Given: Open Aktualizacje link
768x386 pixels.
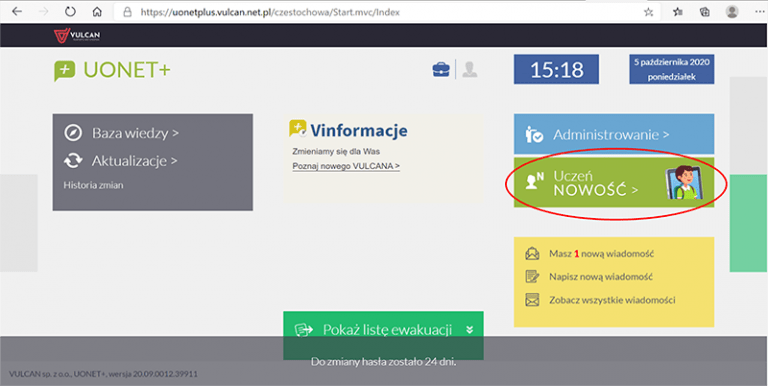Looking at the screenshot, I should pos(135,161).
